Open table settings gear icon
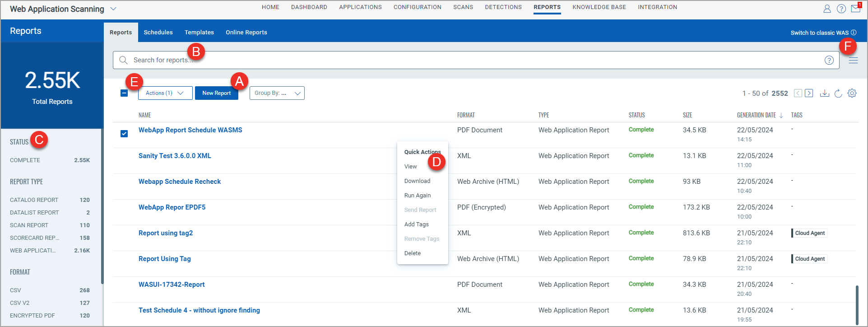Screen dimensions: 868x327 [852, 93]
